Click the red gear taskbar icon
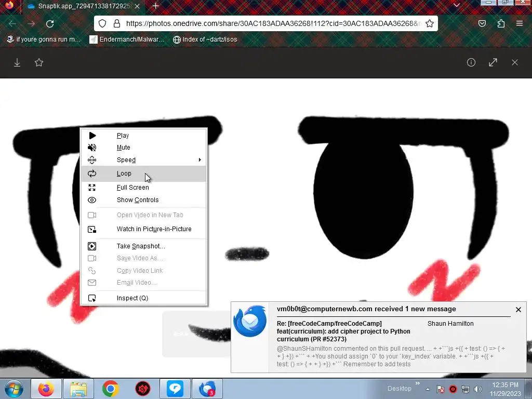The width and height of the screenshot is (532, 399). tap(142, 389)
